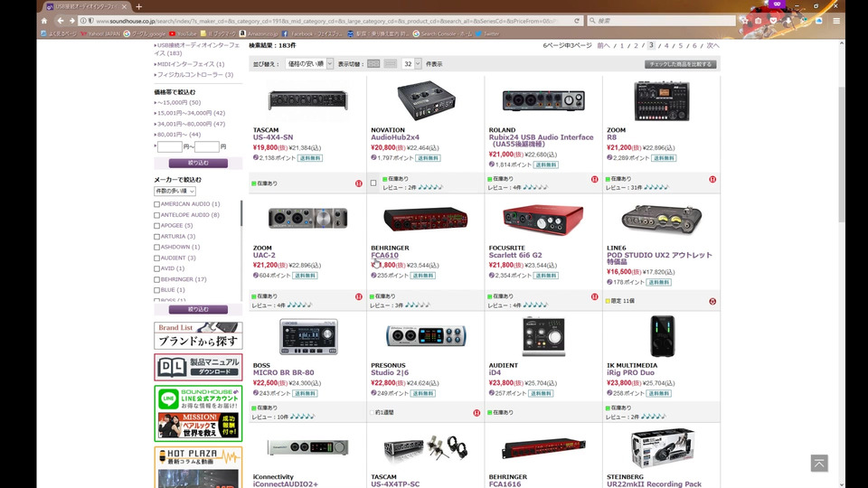Go to results page 4
Image resolution: width=868 pixels, height=488 pixels.
click(x=666, y=46)
